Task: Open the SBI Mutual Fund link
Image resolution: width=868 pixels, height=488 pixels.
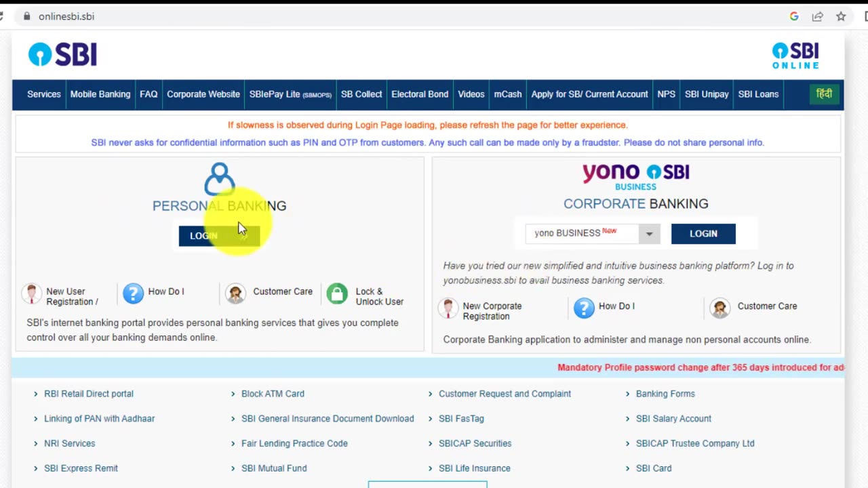Action: pos(274,468)
